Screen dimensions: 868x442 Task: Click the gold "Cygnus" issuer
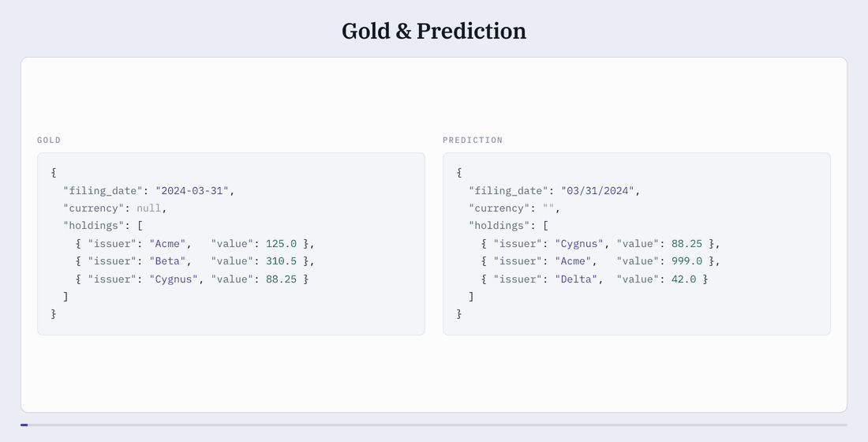pyautogui.click(x=174, y=279)
